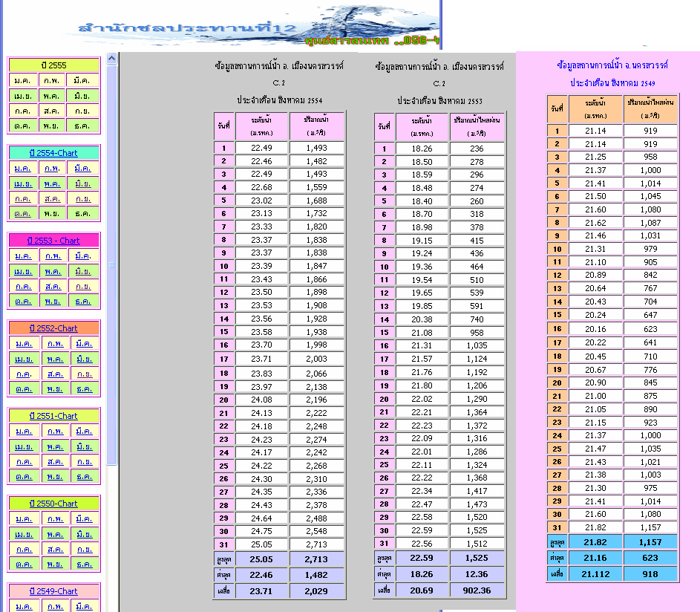
Task: Click the 23.02 water level cell
Action: pyautogui.click(x=261, y=201)
